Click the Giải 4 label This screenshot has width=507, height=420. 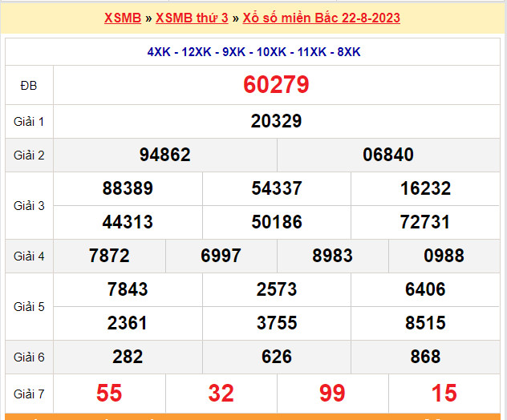point(29,256)
